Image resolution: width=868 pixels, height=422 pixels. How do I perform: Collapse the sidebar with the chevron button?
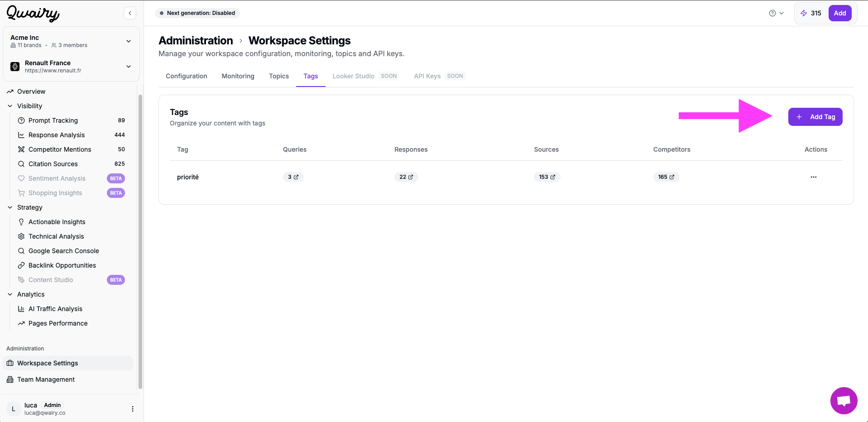(130, 13)
